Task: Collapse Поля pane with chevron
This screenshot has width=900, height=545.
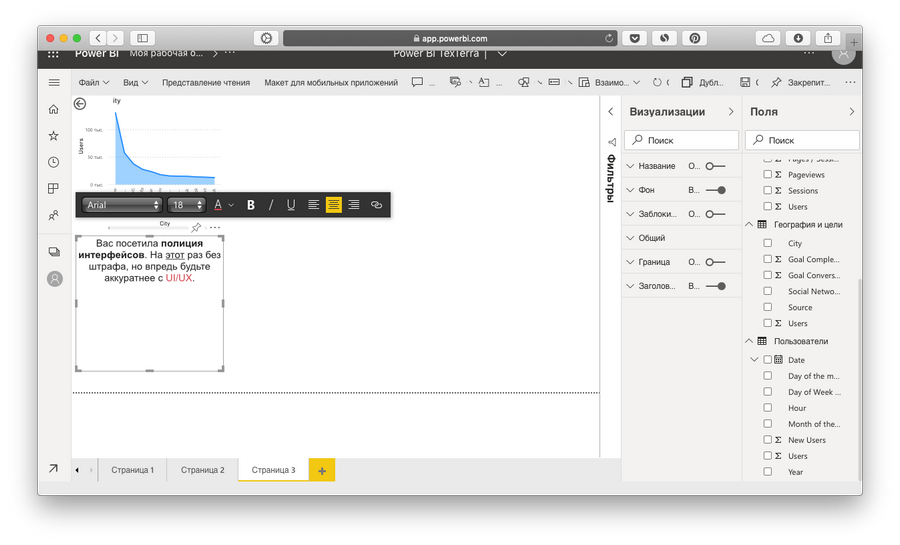Action: [851, 112]
